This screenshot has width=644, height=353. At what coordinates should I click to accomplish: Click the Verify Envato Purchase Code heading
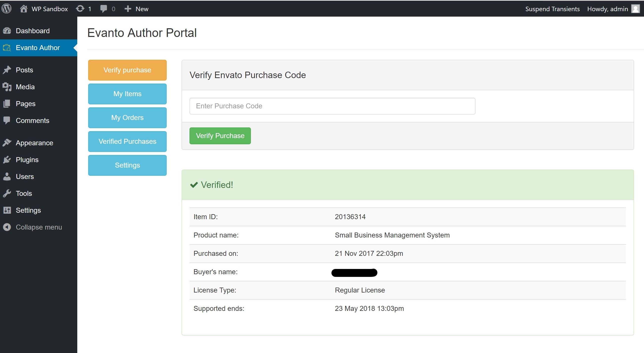pos(247,75)
